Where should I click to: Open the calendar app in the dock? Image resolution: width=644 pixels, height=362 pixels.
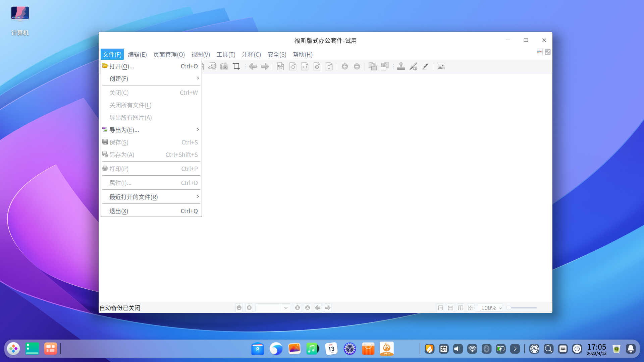331,349
